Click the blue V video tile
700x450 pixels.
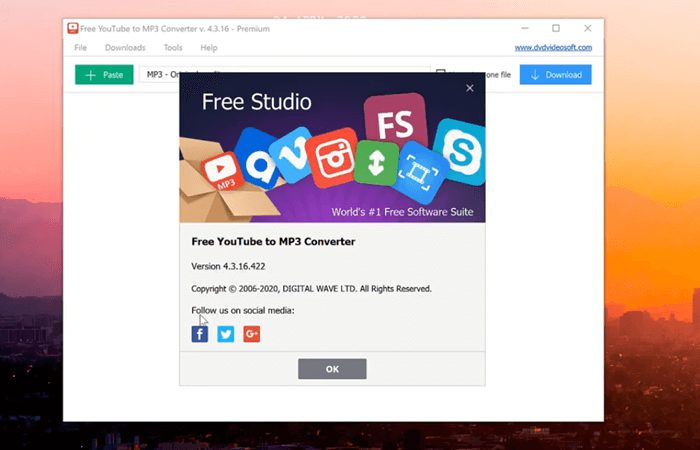pos(292,154)
